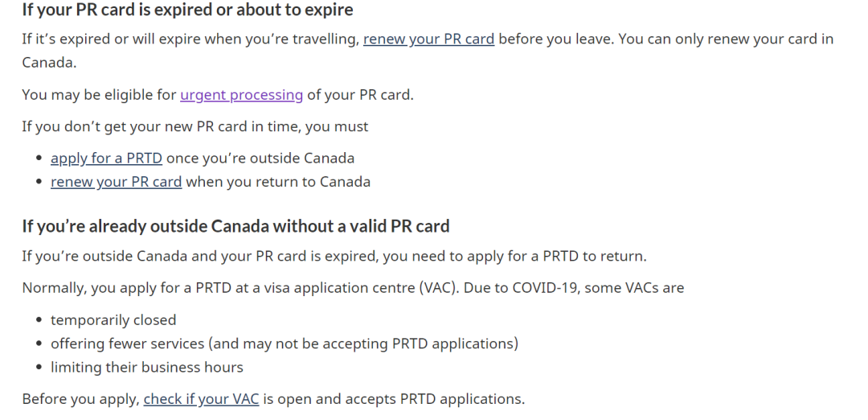Image resolution: width=868 pixels, height=420 pixels.
Task: Open the 'apply for a PRTD' link
Action: coord(106,159)
